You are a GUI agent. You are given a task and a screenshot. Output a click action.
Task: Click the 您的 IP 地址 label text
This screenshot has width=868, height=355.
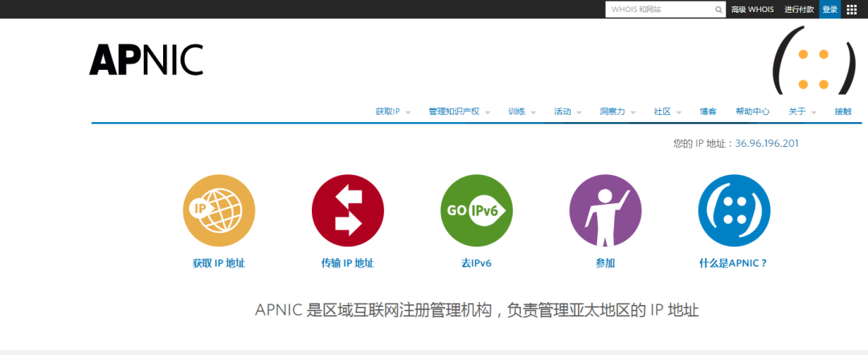[702, 143]
